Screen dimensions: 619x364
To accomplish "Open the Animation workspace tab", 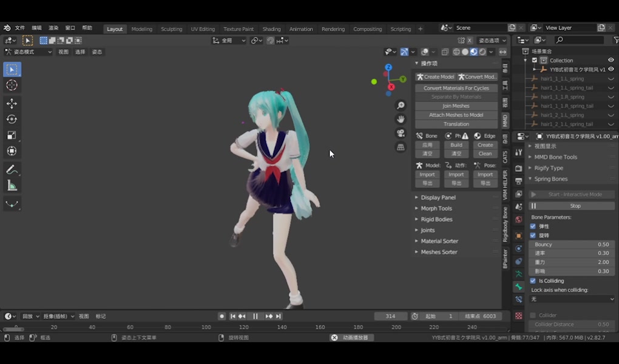I will (x=301, y=29).
